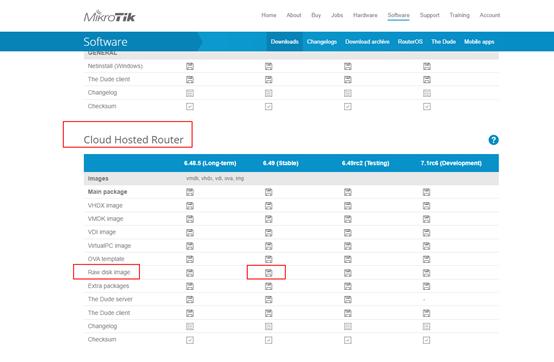Click the 6.49rc2 (Testing) column header
The width and height of the screenshot is (554, 362).
(x=365, y=163)
